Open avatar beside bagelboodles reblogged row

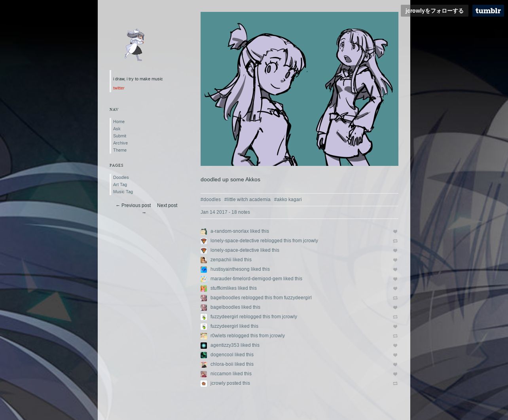(x=204, y=298)
